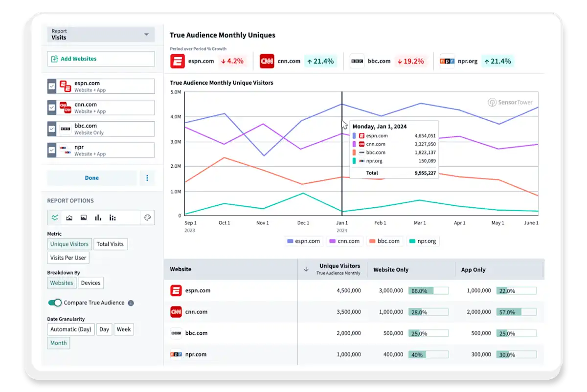587x392 pixels.
Task: Set date granularity to Week
Action: click(x=124, y=329)
